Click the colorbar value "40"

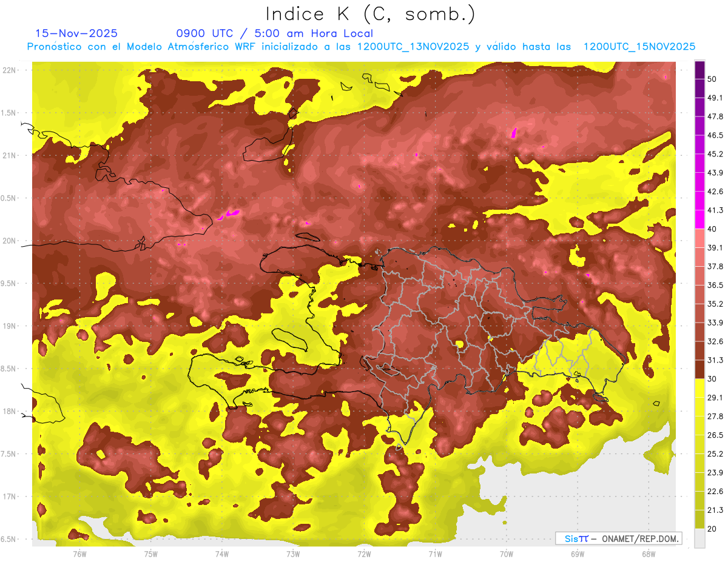point(713,229)
